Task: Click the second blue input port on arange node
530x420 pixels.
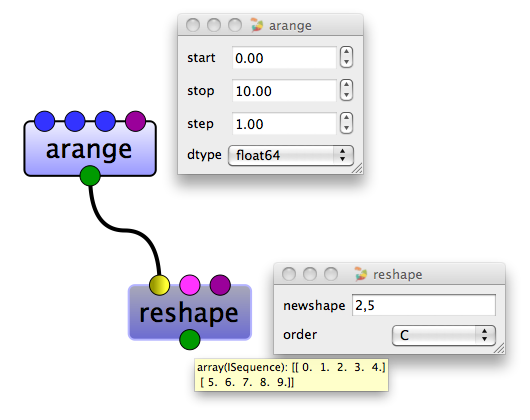Action: 75,121
